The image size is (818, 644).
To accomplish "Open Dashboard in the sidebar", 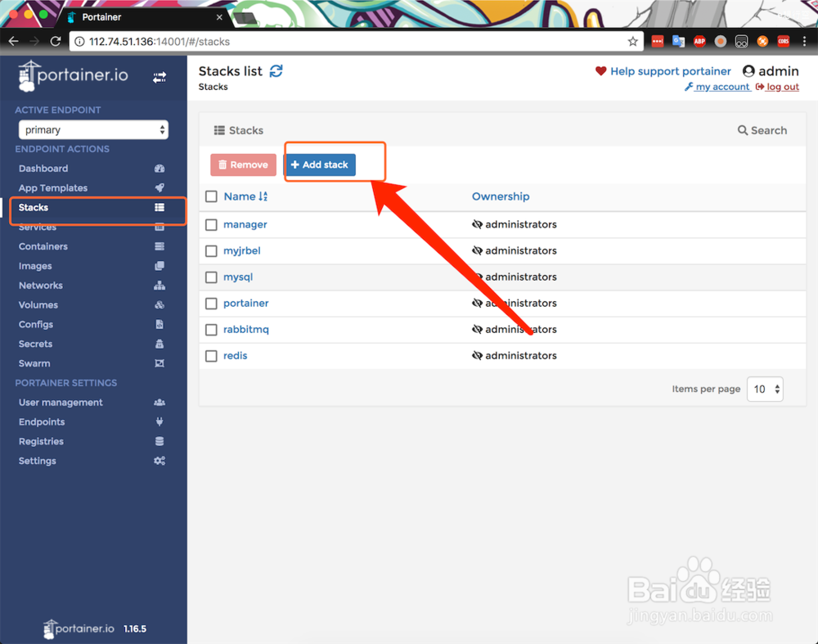I will [x=43, y=169].
